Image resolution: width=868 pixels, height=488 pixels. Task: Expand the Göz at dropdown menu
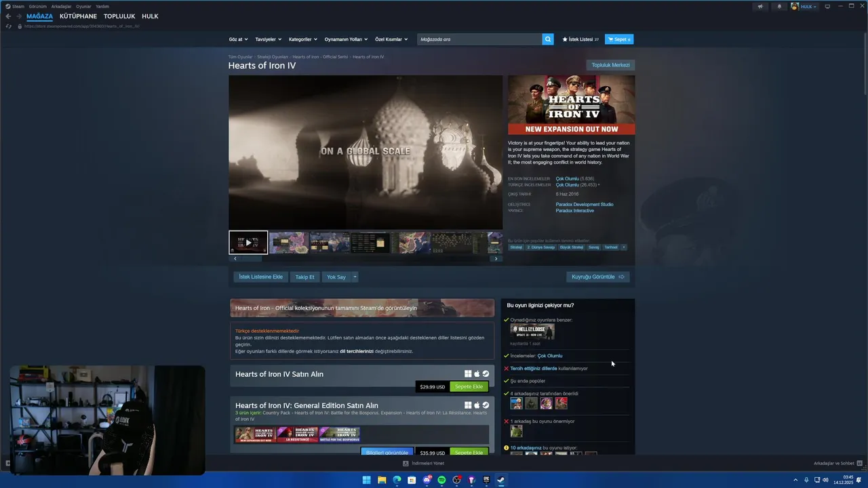[239, 39]
